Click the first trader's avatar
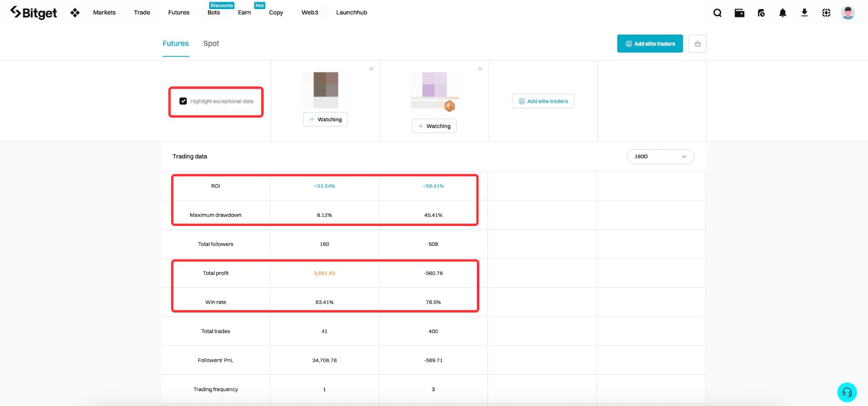 (326, 84)
